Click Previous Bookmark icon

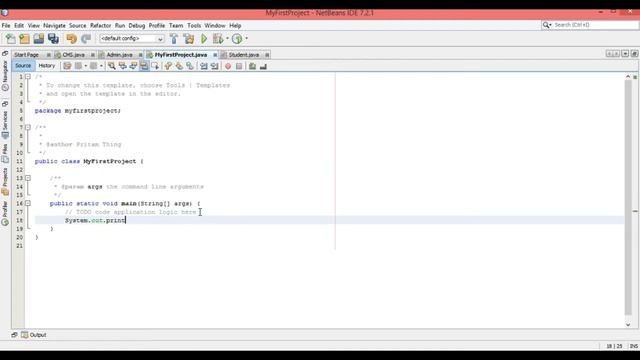pyautogui.click(x=168, y=66)
